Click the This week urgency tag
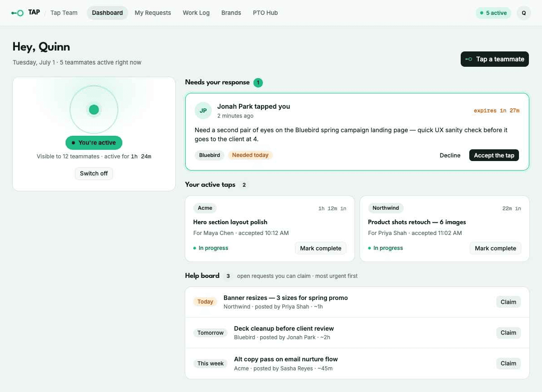The width and height of the screenshot is (542, 392). pyautogui.click(x=210, y=363)
